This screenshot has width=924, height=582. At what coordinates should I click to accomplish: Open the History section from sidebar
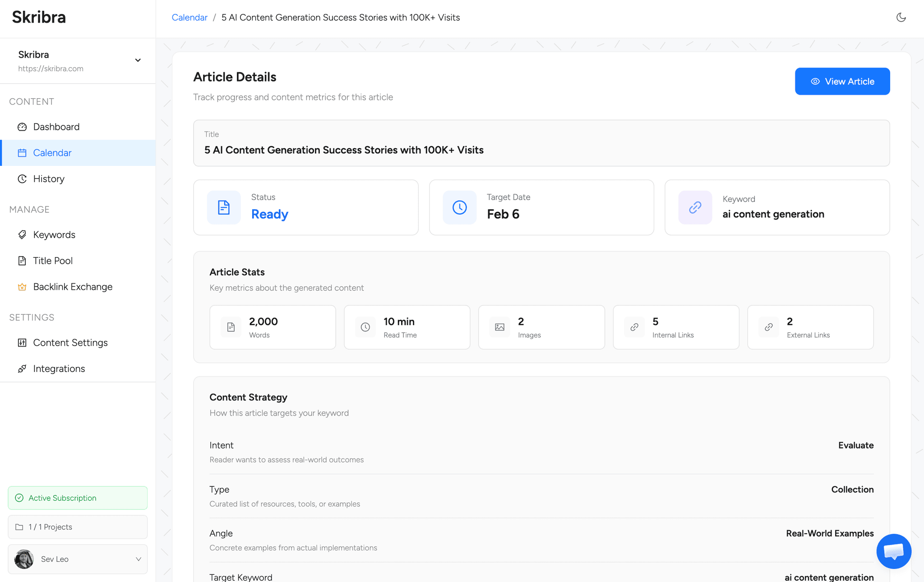[x=48, y=179]
